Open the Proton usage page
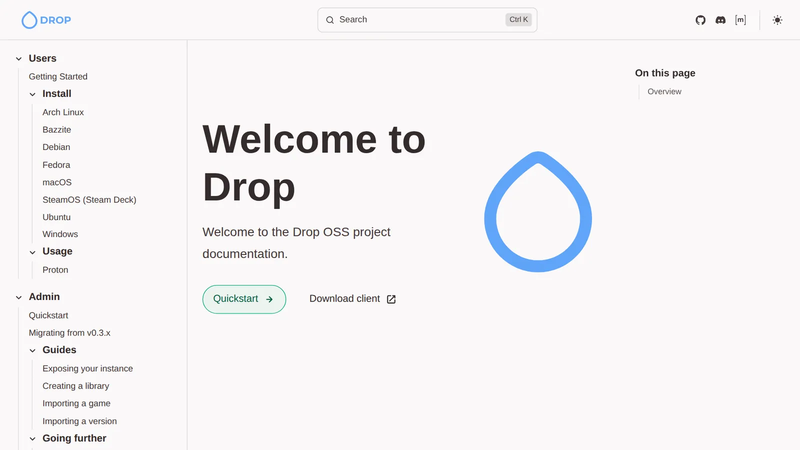Viewport: 800px width, 450px height. pos(55,270)
